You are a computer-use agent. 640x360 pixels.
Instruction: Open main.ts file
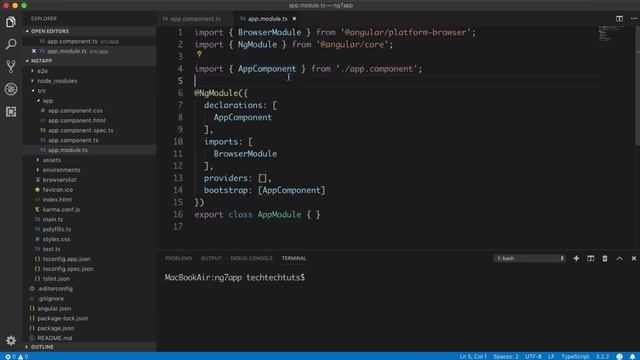[53, 219]
